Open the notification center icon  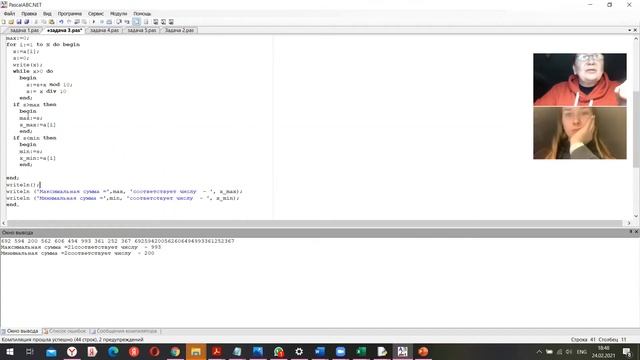click(x=627, y=351)
